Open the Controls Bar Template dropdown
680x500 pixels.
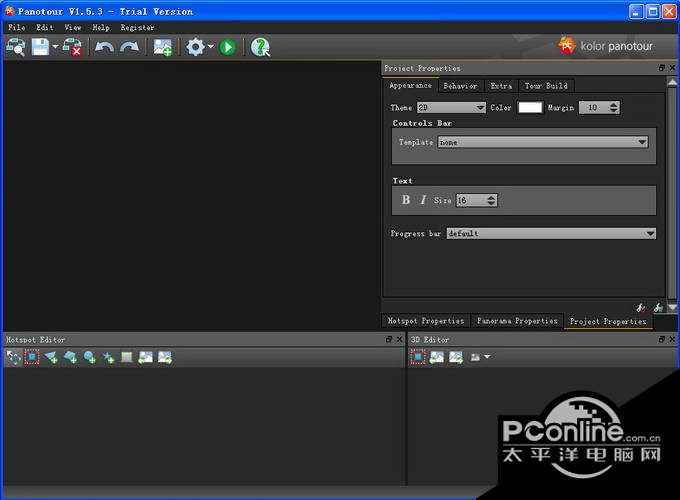(x=543, y=142)
